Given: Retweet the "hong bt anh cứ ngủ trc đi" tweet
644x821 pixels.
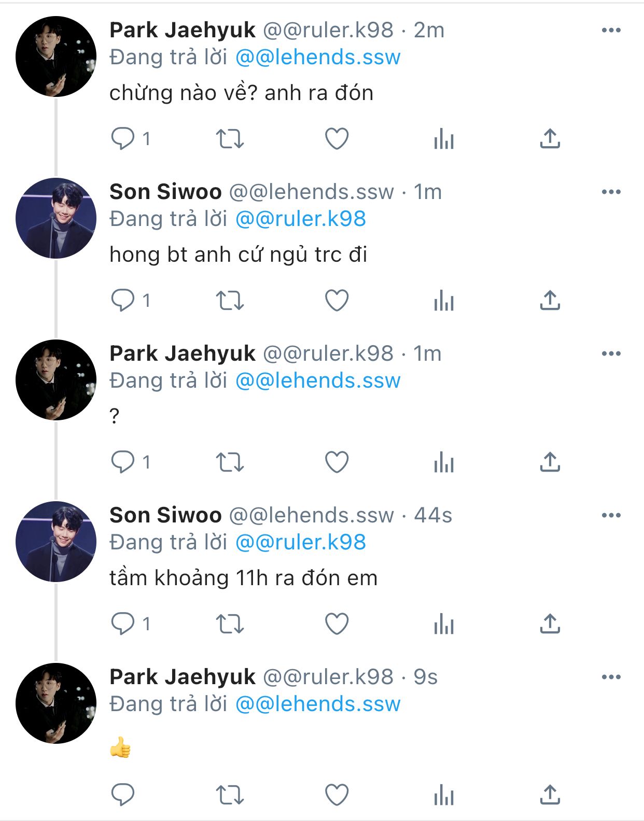Looking at the screenshot, I should point(230,301).
